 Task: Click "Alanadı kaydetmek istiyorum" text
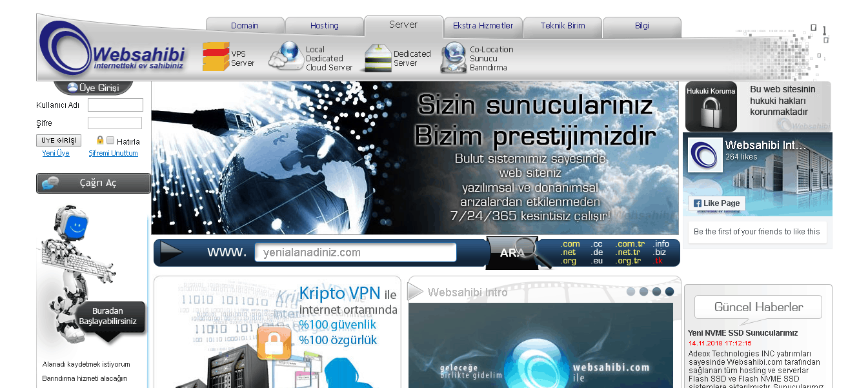[x=86, y=364]
